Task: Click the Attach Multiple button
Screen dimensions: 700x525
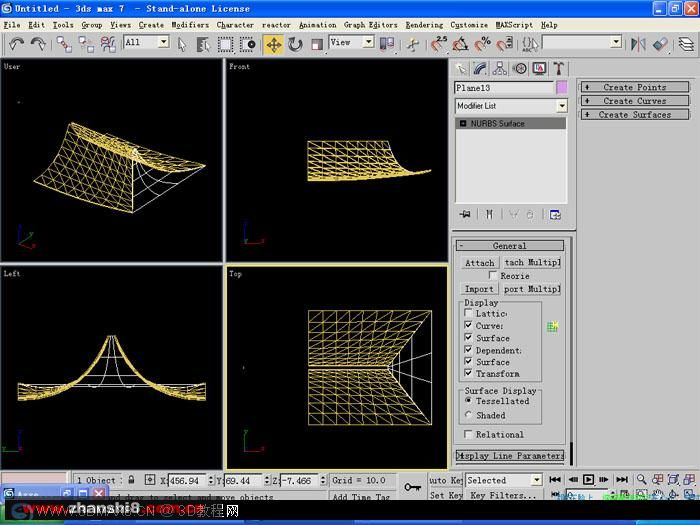Action: point(532,262)
